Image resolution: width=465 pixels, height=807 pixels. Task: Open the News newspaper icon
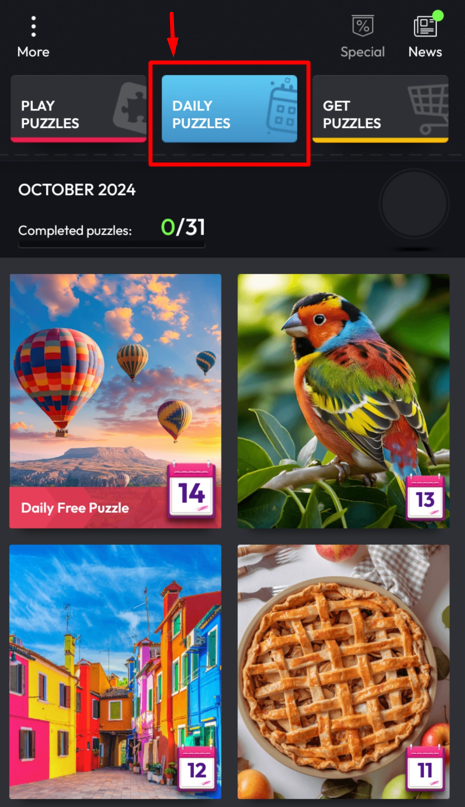pyautogui.click(x=425, y=26)
